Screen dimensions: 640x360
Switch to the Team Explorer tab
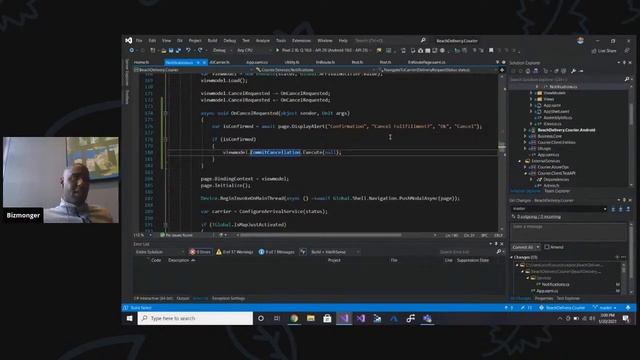(x=557, y=191)
